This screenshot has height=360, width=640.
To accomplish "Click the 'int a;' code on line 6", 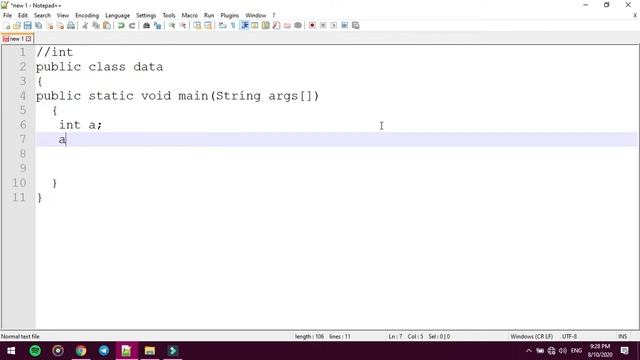I will (x=80, y=125).
